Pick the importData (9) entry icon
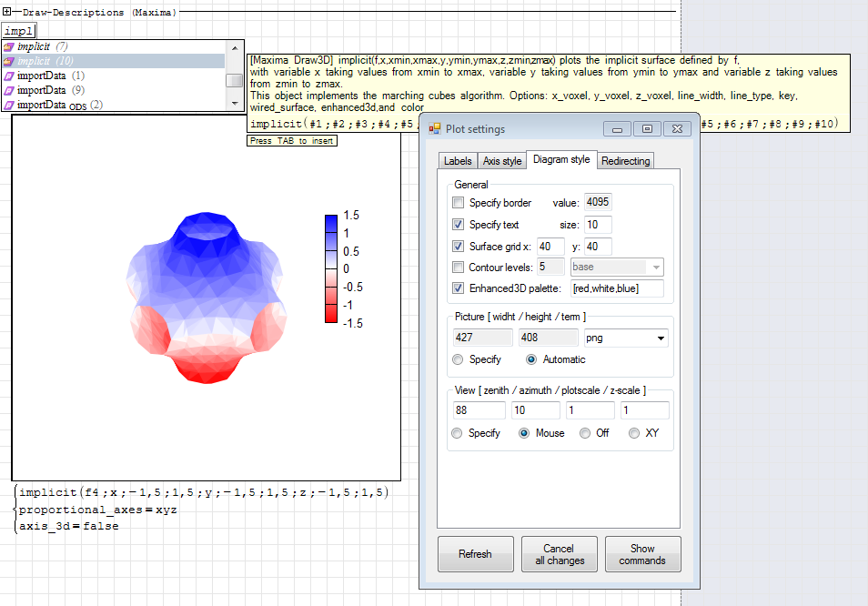868x606 pixels. (8, 90)
